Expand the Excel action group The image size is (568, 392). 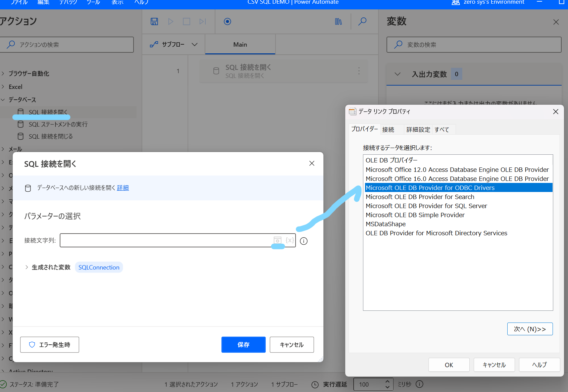point(3,87)
